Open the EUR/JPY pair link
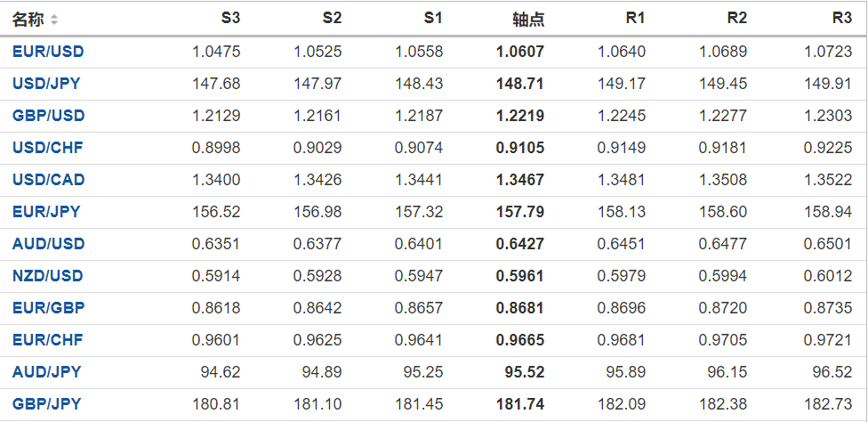Screen dimensions: 868x422 click(46, 212)
